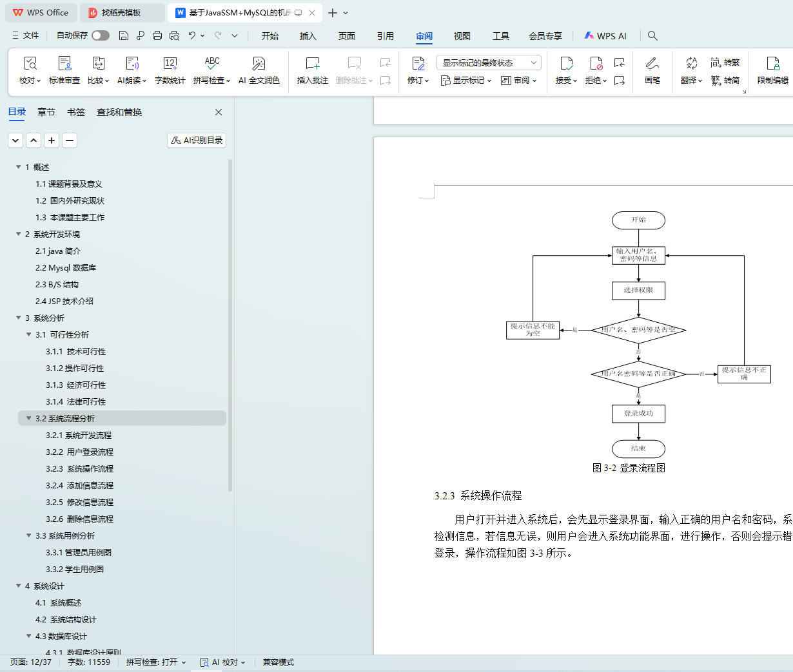Click the 插入批注 insert comment icon
793x672 pixels.
click(x=312, y=64)
